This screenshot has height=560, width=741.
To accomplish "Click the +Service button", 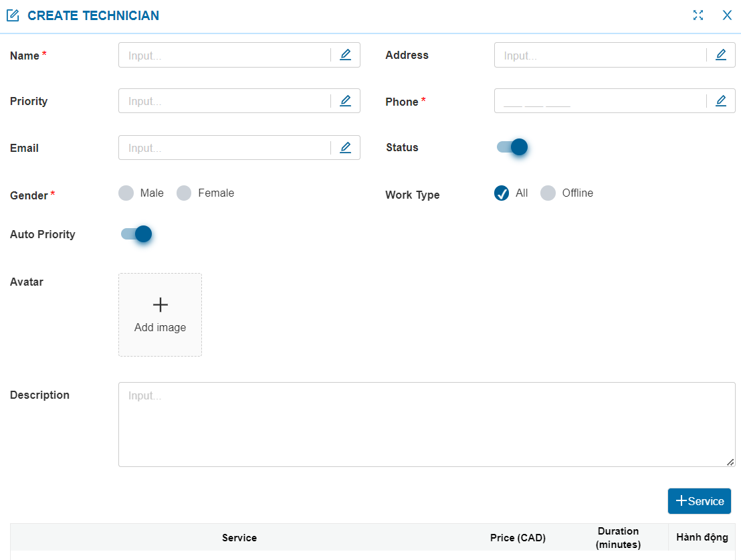I will tap(700, 501).
